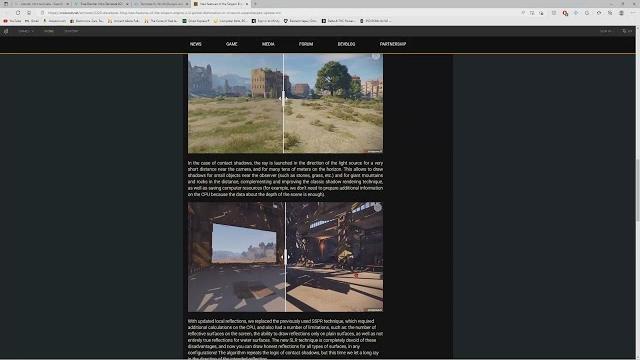The image size is (640, 360).
Task: Open STORE link in site top bar
Action: tap(49, 31)
